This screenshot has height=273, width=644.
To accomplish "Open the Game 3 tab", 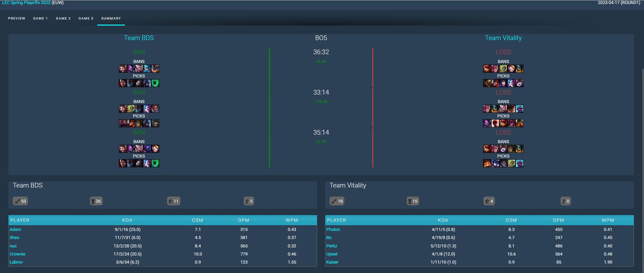I will [86, 19].
